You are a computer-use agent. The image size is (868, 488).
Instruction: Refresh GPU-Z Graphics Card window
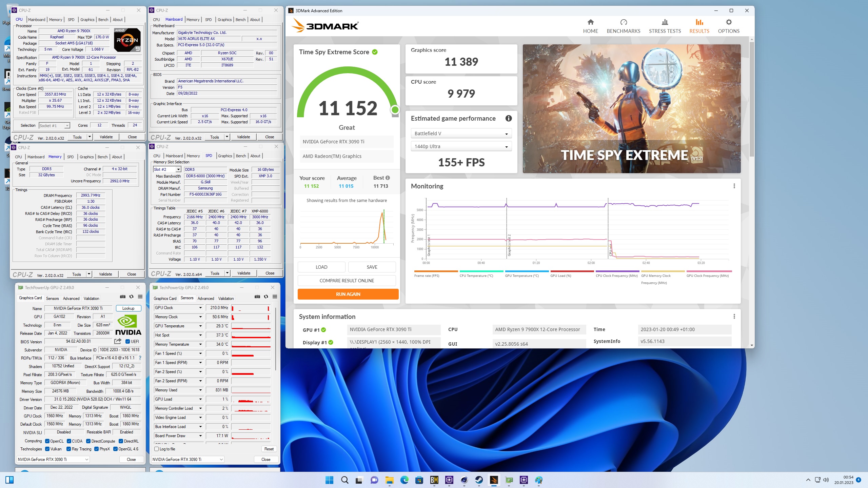click(x=131, y=297)
